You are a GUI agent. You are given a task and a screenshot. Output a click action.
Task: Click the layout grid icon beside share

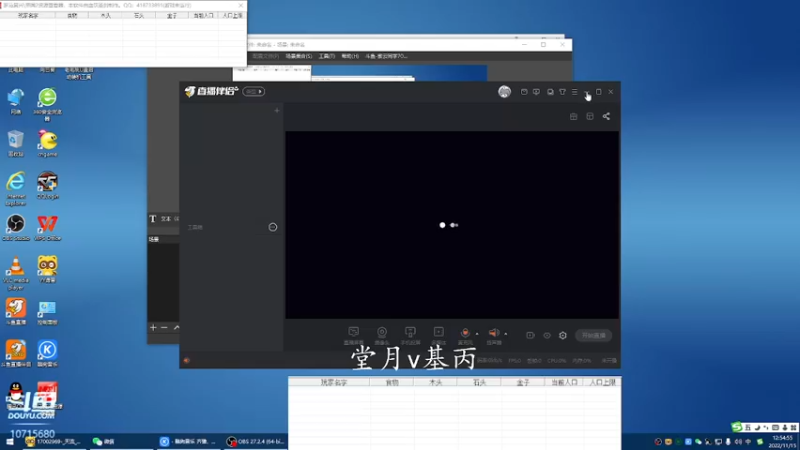[x=590, y=116]
